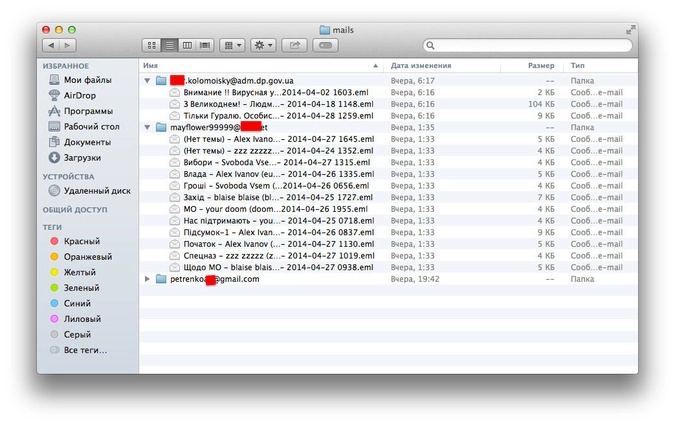Select Cover Flow view button
675x425 pixels.
[205, 46]
